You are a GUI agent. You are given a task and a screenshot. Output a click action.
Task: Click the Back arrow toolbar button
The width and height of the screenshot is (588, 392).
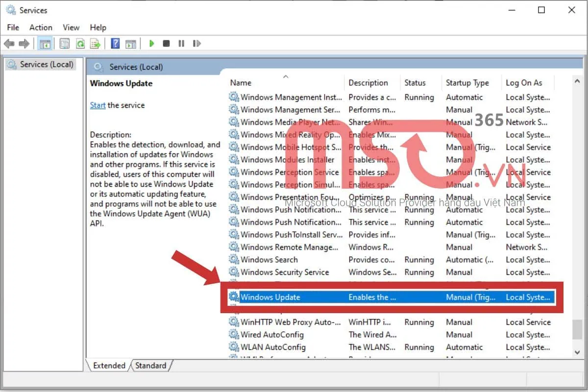[x=9, y=44]
